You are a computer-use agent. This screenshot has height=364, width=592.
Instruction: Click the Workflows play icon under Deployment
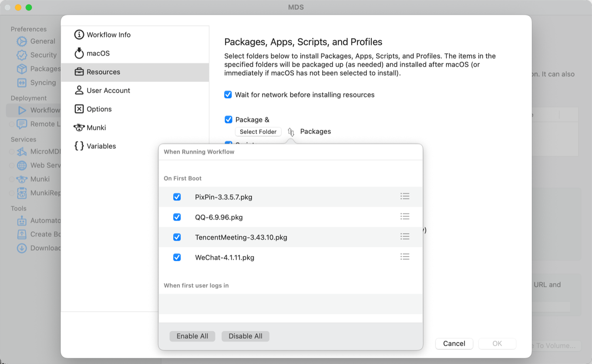(22, 110)
